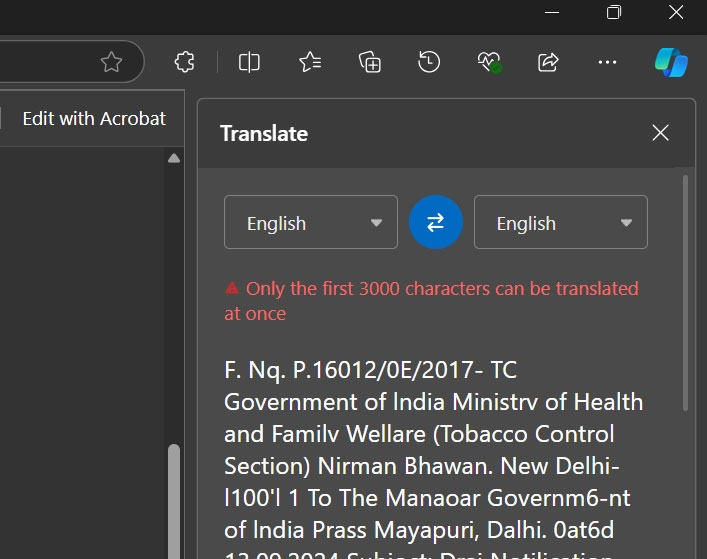
Task: Open the Favorites list
Action: click(310, 62)
